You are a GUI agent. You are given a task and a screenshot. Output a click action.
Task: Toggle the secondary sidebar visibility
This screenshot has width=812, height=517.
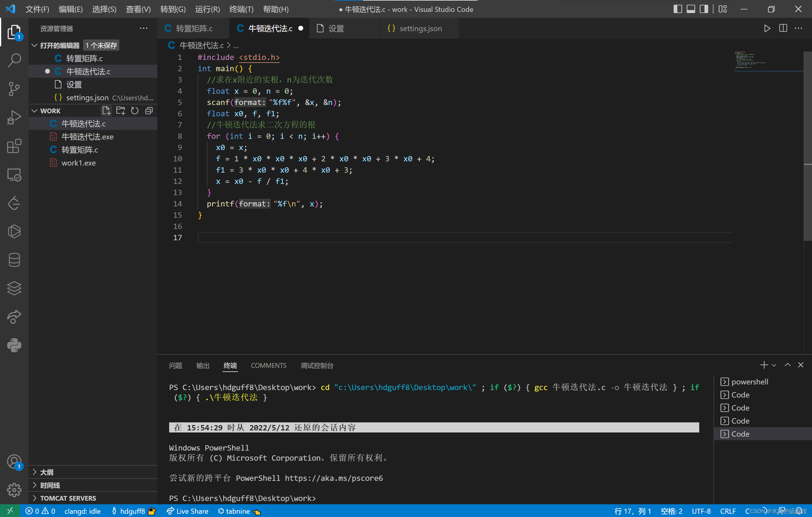point(704,9)
